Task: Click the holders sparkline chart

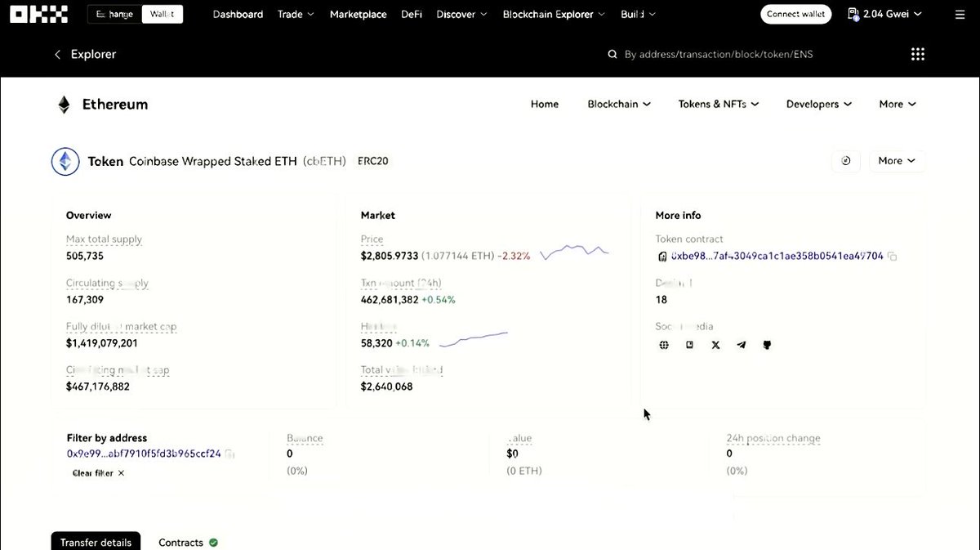Action: [x=474, y=339]
